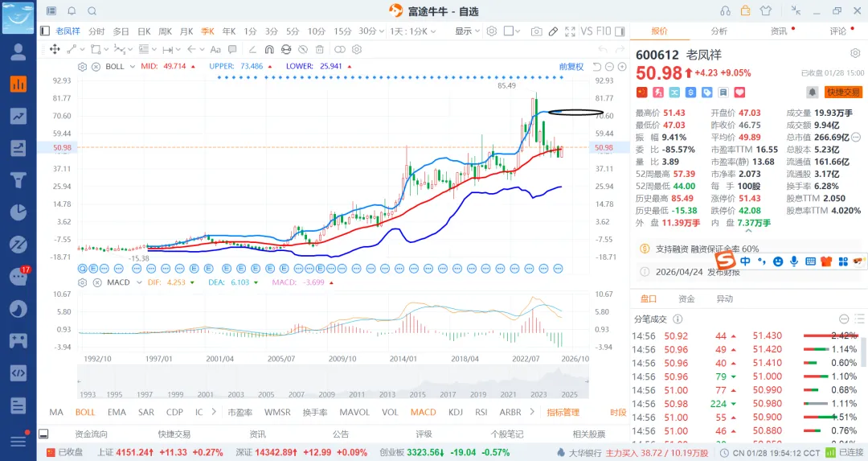Click the timeline range navigator near 2023
The width and height of the screenshot is (868, 461).
click(538, 394)
